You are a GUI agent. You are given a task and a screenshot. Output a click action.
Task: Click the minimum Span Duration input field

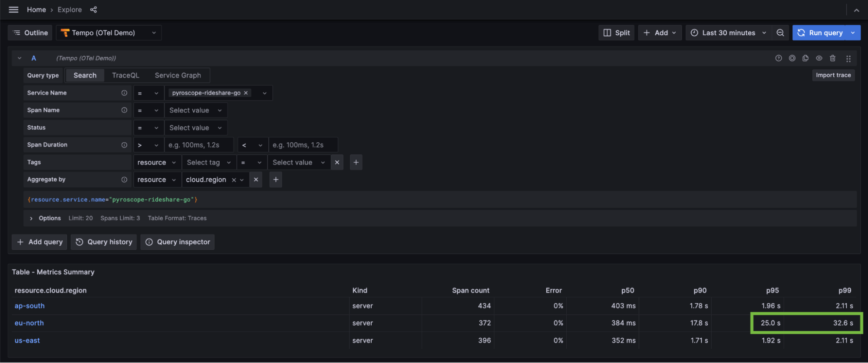point(199,145)
